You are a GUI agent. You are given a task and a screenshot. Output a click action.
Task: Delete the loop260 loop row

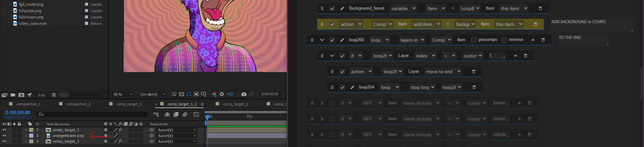coord(543,40)
